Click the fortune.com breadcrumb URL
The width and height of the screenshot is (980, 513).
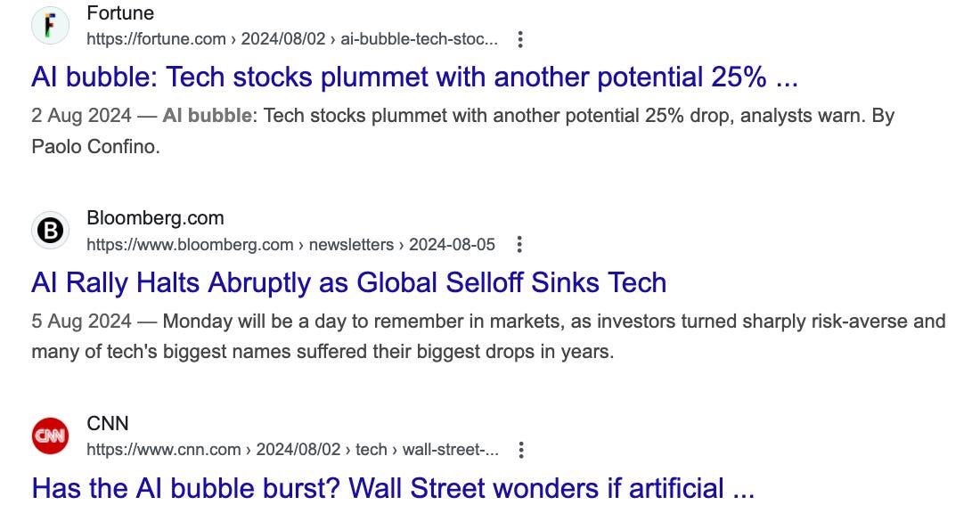click(x=158, y=39)
